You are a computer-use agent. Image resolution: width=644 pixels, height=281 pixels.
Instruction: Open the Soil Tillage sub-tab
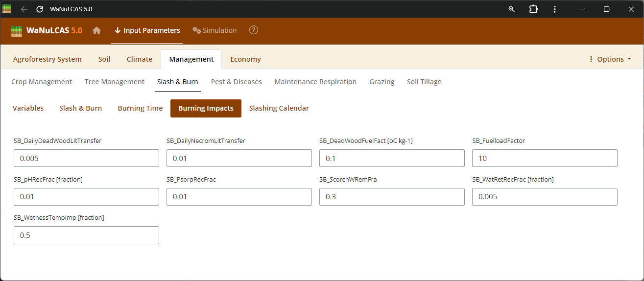424,82
